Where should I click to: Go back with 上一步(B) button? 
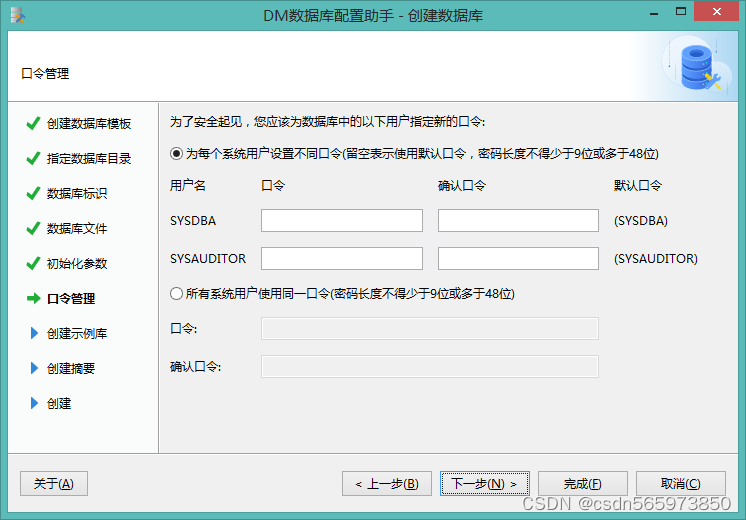coord(387,483)
